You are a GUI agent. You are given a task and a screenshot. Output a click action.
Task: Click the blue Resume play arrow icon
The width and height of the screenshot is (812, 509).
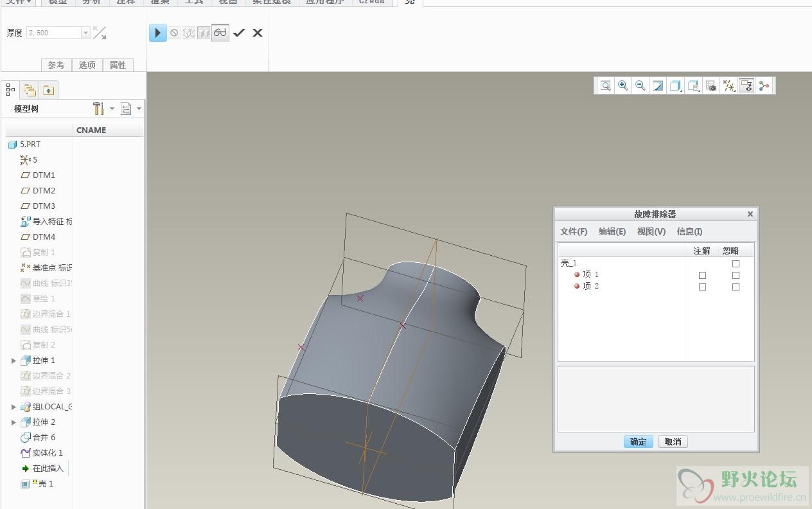(157, 33)
